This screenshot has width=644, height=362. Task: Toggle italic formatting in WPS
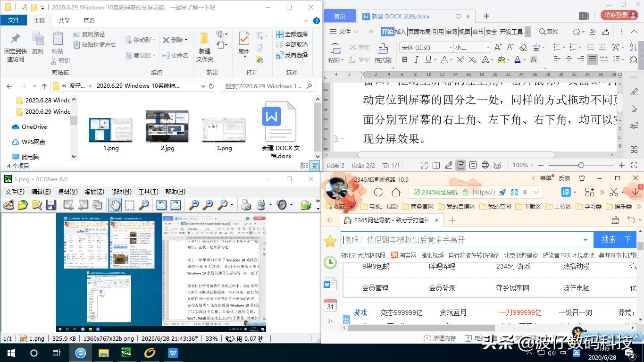click(416, 59)
